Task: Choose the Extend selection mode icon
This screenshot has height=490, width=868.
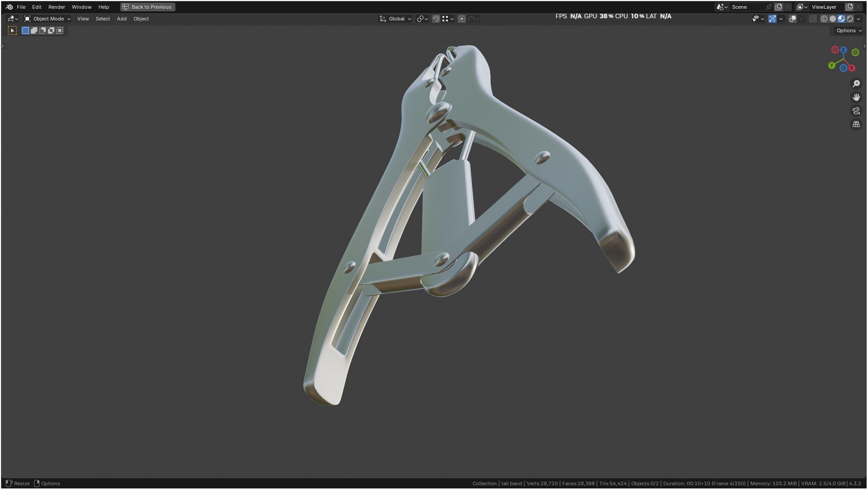Action: 34,30
